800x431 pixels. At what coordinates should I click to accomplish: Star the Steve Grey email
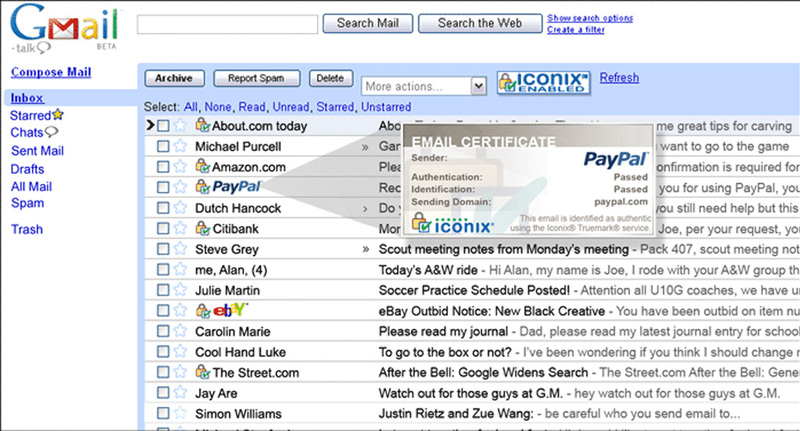click(x=180, y=249)
